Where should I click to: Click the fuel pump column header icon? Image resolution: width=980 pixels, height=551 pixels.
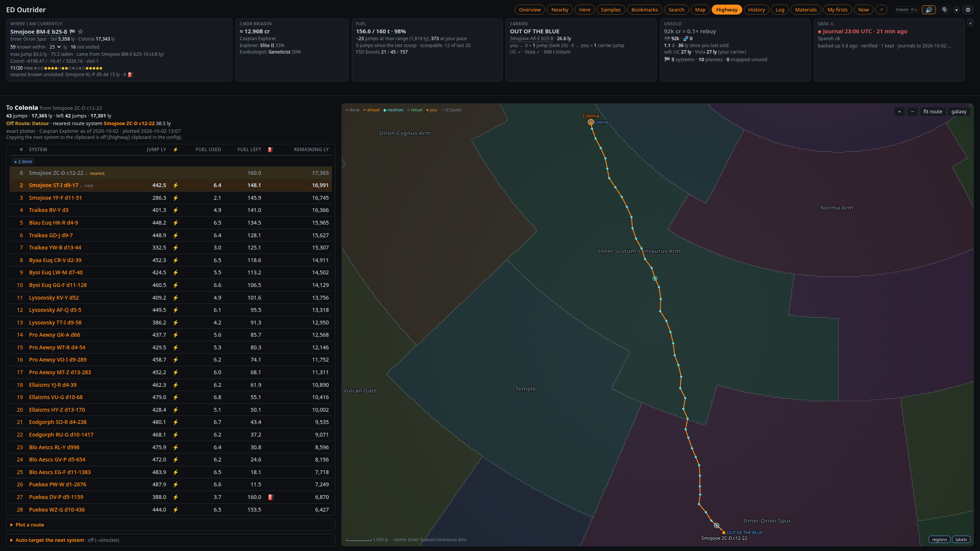tap(270, 150)
